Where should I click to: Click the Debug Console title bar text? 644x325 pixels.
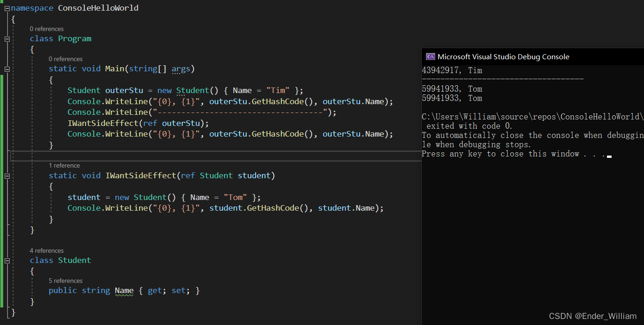[x=503, y=56]
